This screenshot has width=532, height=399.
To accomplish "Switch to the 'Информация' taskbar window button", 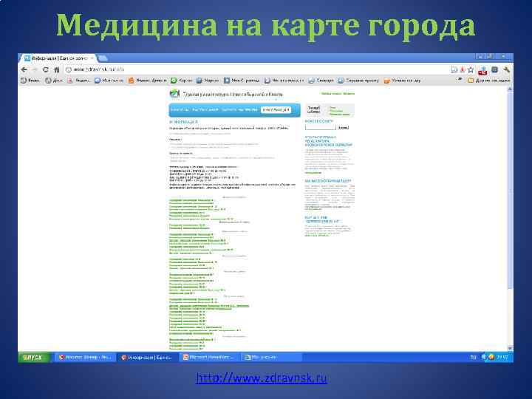I will click(147, 358).
